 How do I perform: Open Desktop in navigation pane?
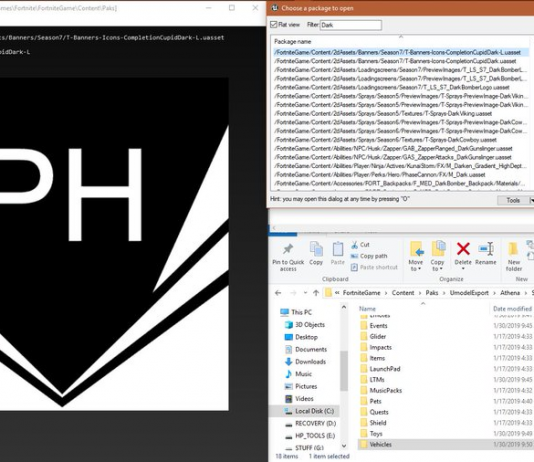(301, 337)
